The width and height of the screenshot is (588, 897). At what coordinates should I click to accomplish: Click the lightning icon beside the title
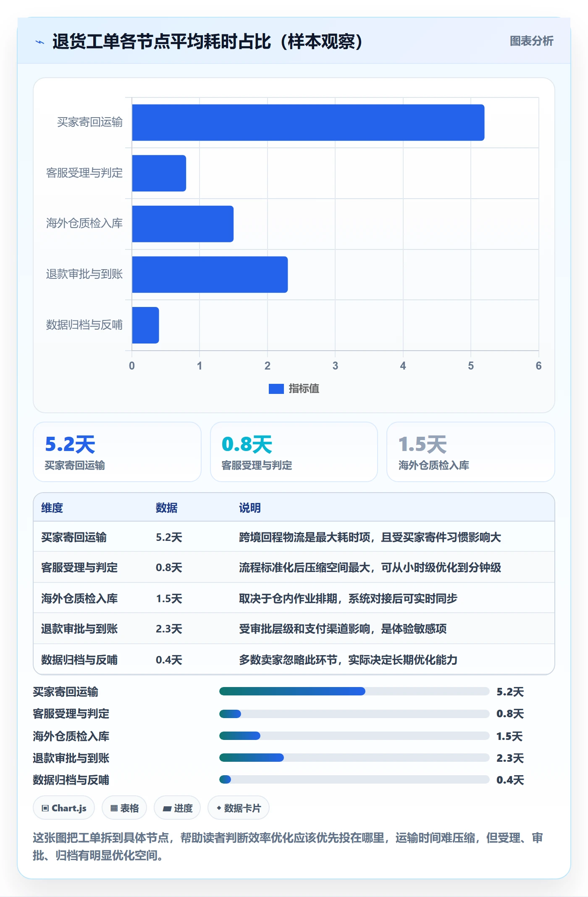pyautogui.click(x=40, y=42)
